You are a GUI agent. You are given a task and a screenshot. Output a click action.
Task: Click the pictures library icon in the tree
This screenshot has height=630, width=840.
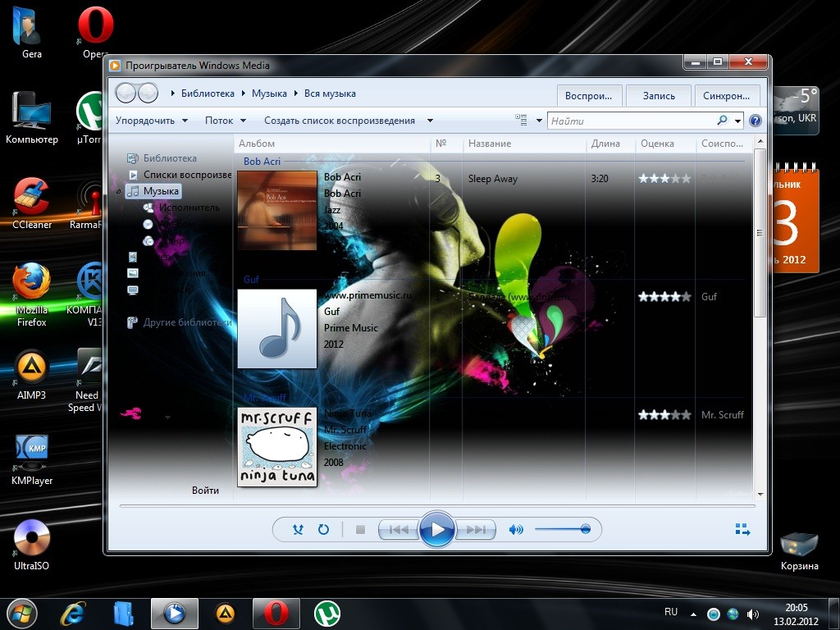(132, 273)
